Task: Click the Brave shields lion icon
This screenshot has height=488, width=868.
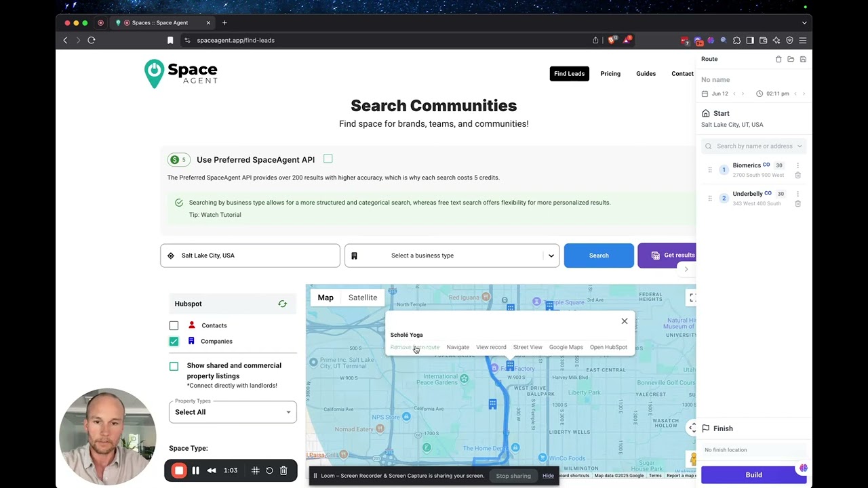Action: [x=611, y=40]
